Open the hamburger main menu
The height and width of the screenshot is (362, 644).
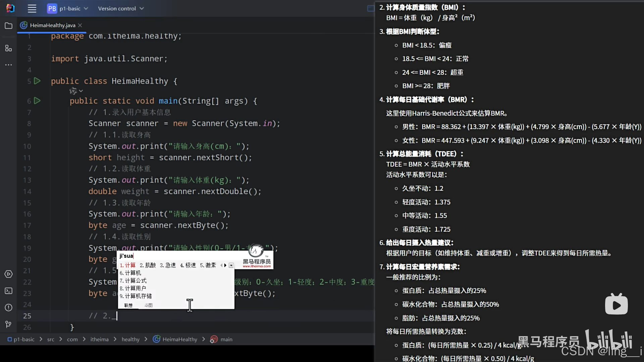click(x=32, y=8)
